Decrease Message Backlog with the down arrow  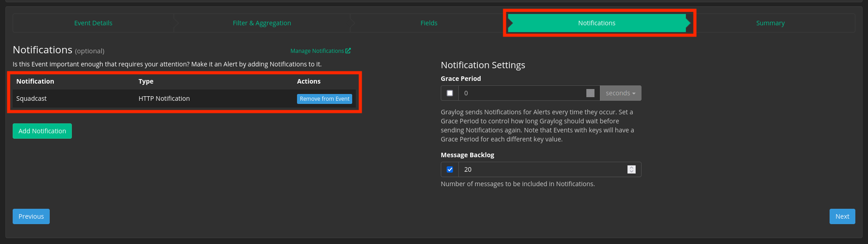tap(632, 171)
